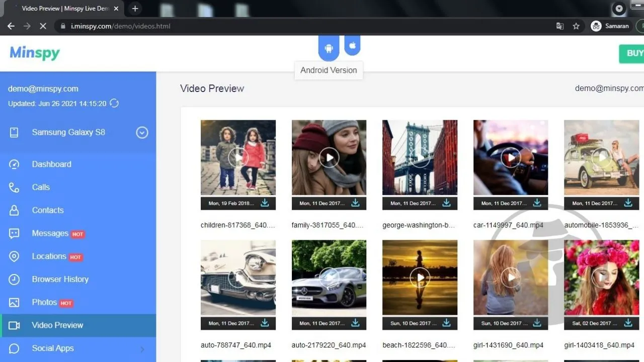Play the children-817368 video
The height and width of the screenshot is (362, 644).
[238, 157]
